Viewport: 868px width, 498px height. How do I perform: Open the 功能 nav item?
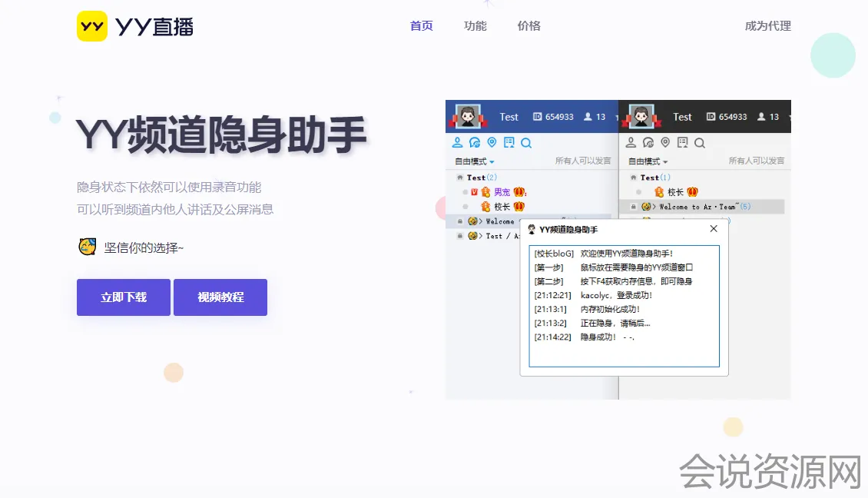point(475,26)
